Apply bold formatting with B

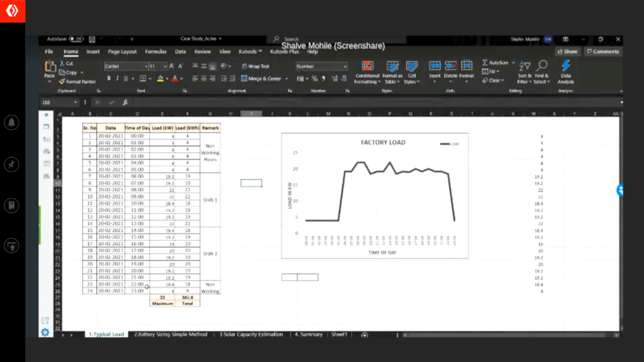[109, 79]
